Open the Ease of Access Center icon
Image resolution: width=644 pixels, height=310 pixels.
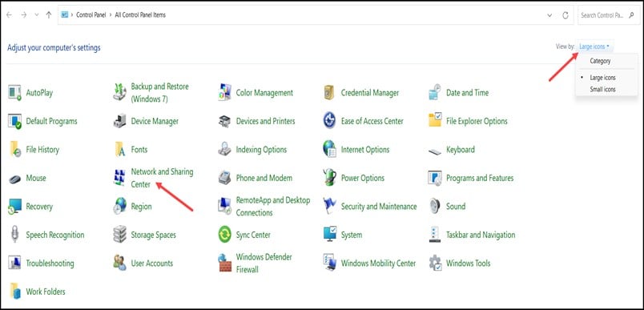pos(329,121)
